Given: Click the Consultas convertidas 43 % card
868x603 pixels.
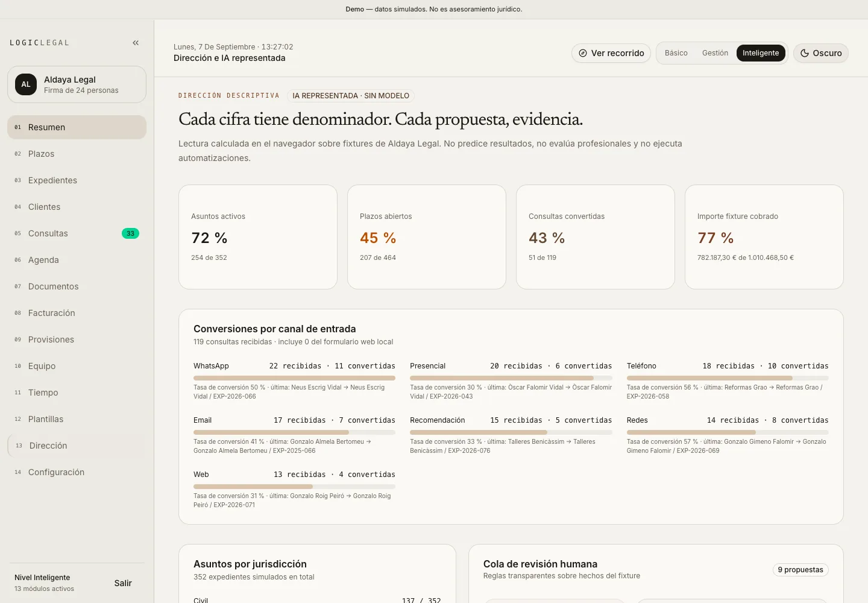Looking at the screenshot, I should tap(596, 237).
